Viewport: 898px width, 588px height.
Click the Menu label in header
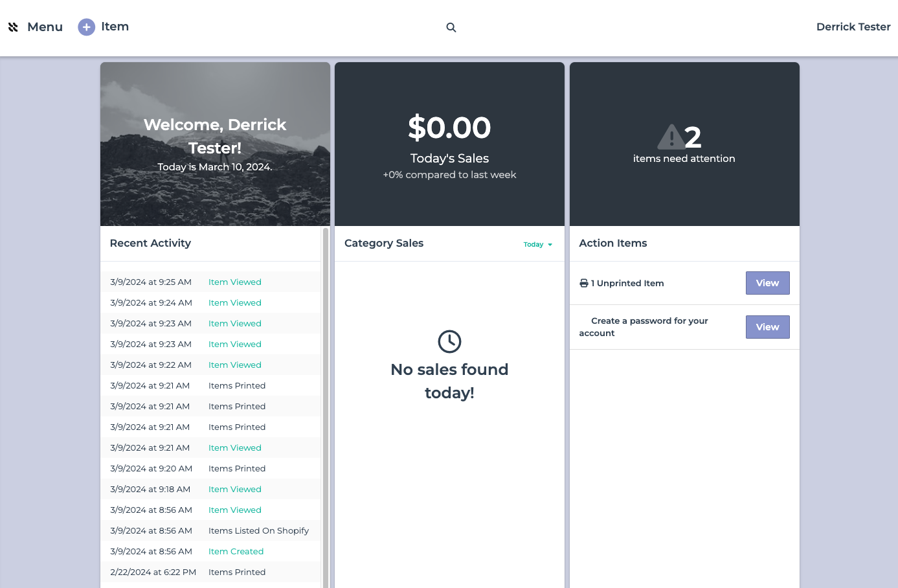coord(45,27)
